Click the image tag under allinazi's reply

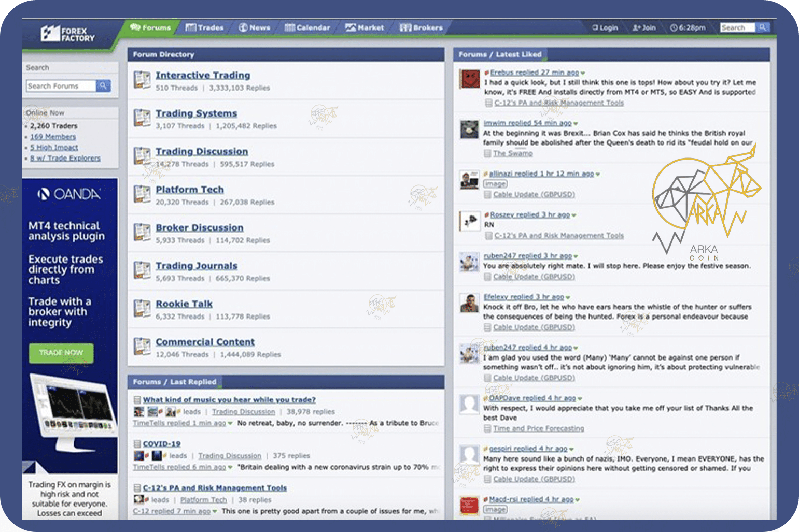(495, 184)
